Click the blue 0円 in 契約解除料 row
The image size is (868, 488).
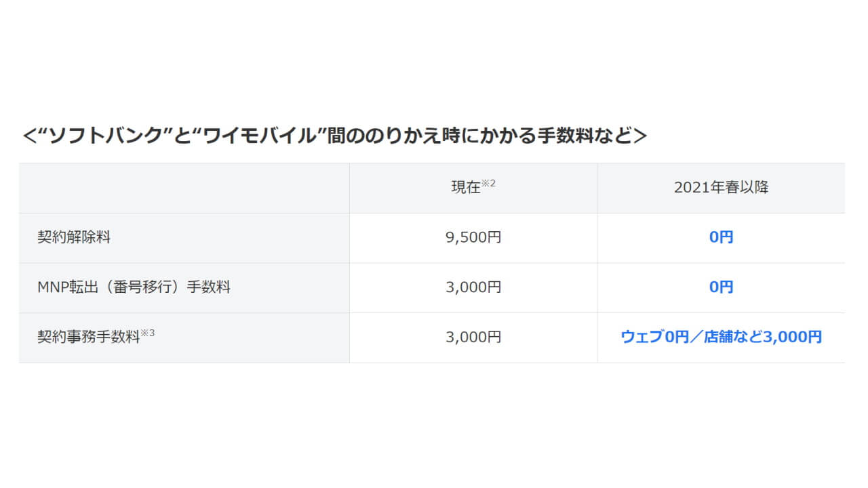pos(721,238)
